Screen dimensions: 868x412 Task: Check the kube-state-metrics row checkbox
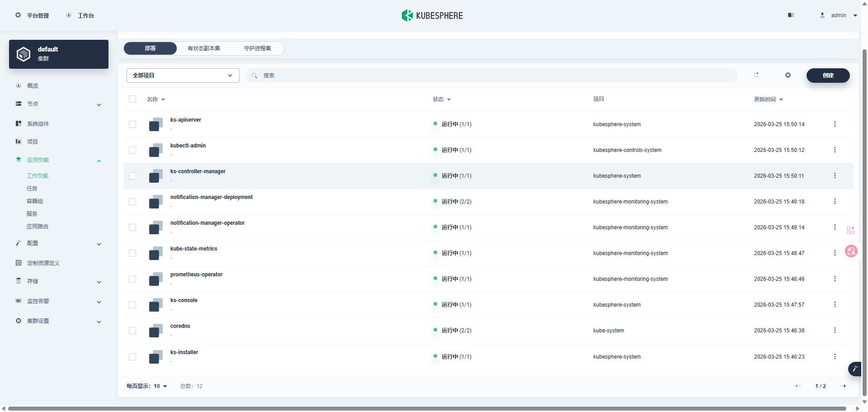click(132, 253)
